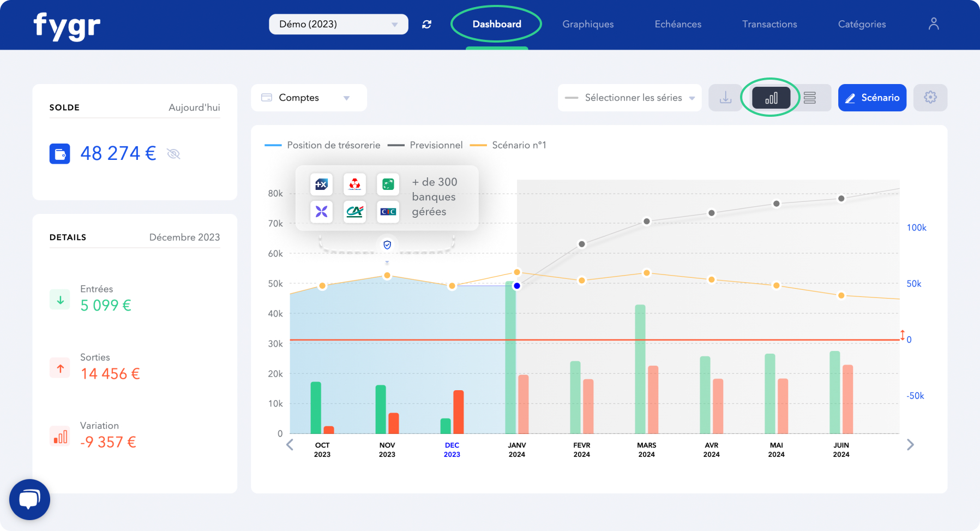Open the chat support bubble

click(29, 499)
